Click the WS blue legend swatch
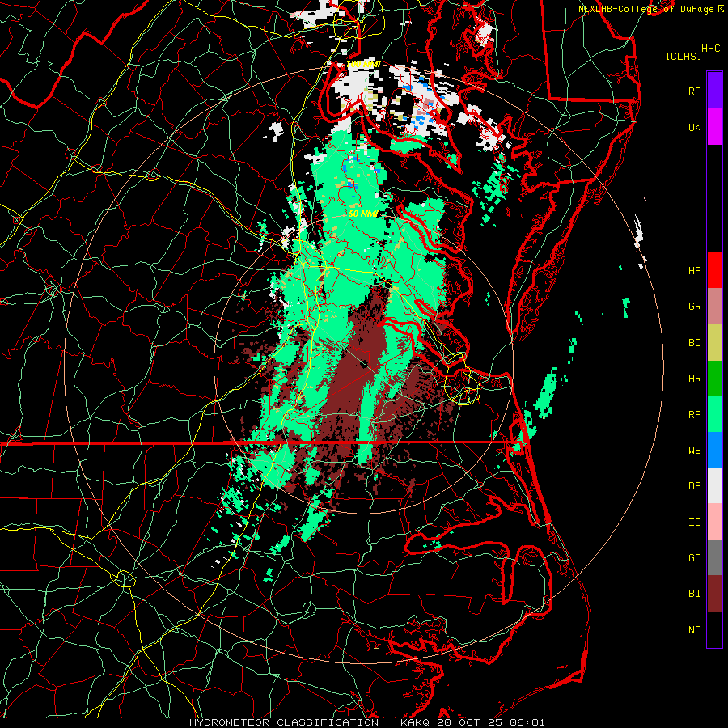The image size is (728, 728). pos(714,450)
